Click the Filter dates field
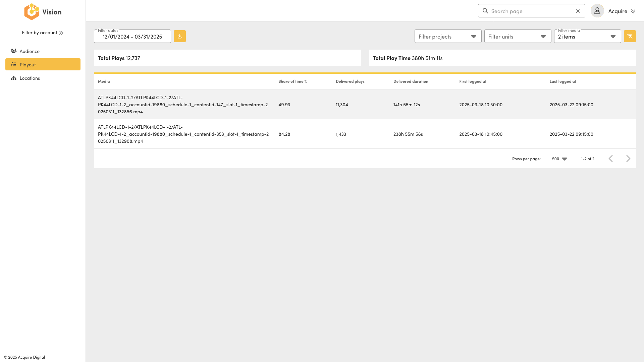 tap(132, 36)
